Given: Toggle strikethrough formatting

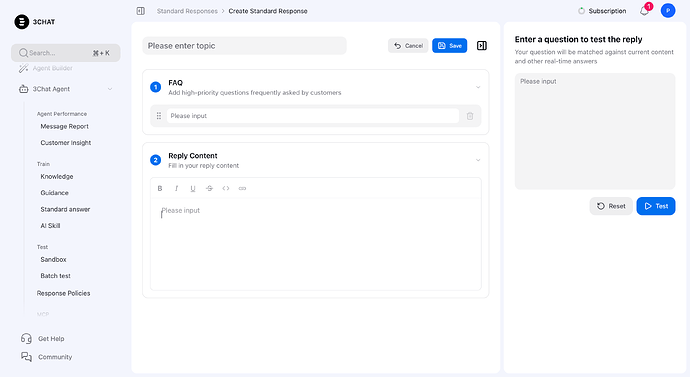Looking at the screenshot, I should click(x=209, y=188).
